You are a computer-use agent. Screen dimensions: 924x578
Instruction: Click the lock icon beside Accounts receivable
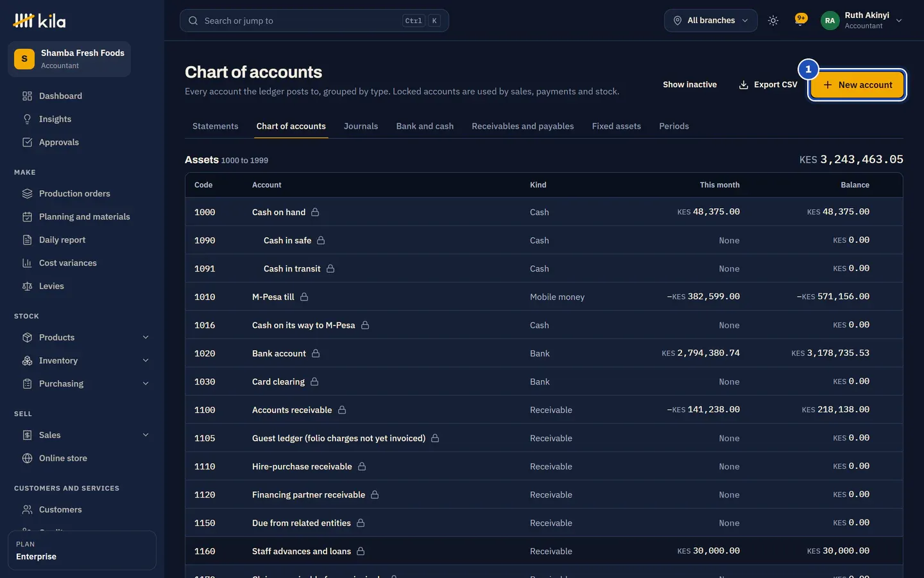[342, 410]
